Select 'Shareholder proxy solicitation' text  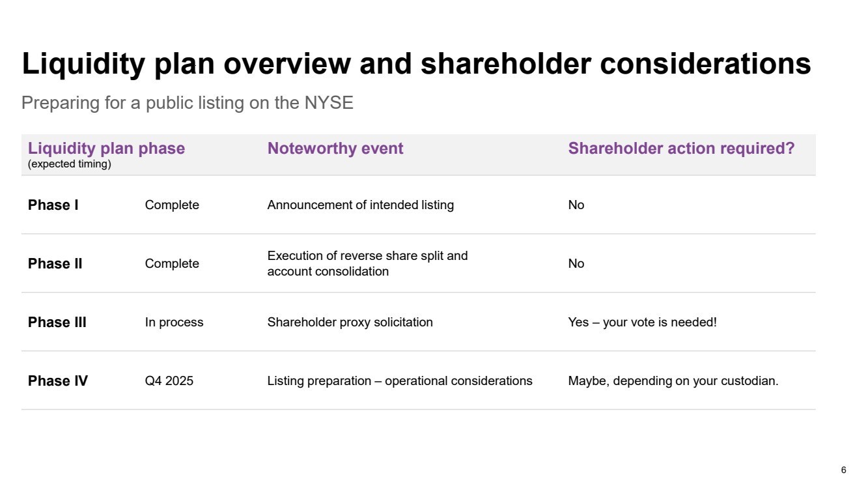tap(350, 323)
